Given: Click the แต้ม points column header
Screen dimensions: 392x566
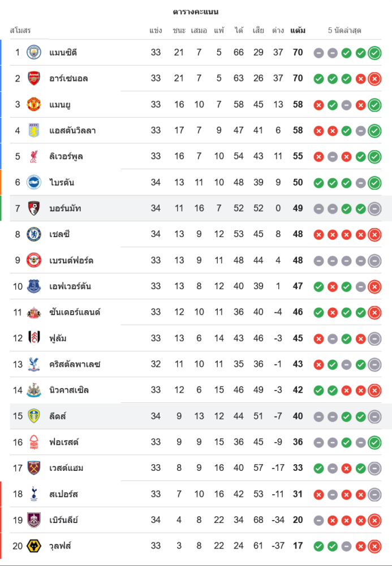Looking at the screenshot, I should [298, 31].
